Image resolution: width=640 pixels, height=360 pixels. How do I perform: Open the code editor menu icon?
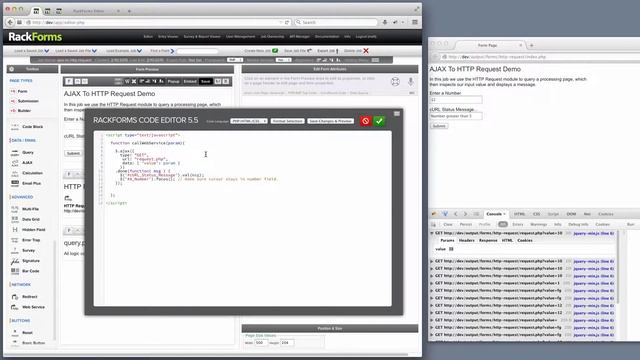pos(397,114)
